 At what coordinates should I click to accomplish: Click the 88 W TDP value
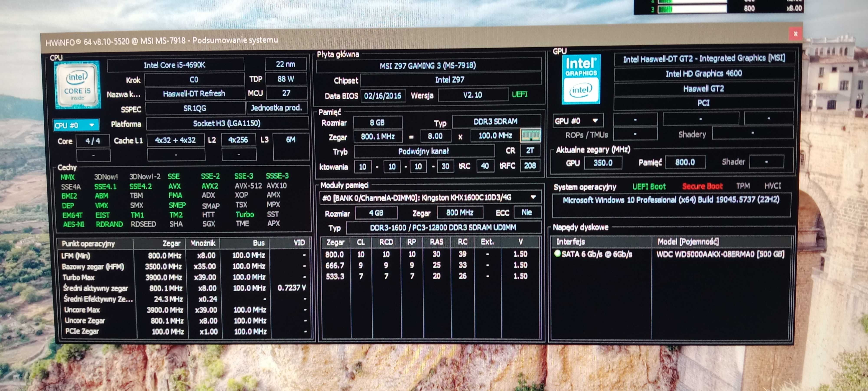(286, 79)
